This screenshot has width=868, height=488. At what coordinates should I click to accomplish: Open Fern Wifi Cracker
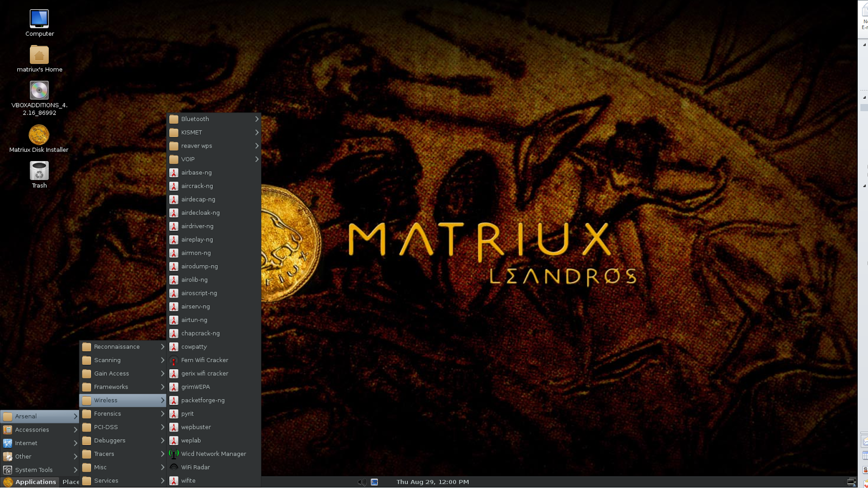click(x=205, y=359)
